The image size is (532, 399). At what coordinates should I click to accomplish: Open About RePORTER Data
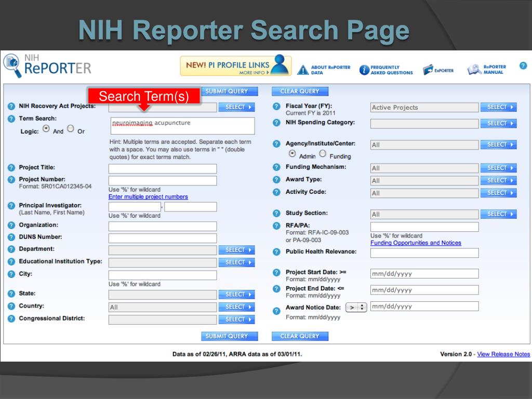point(324,70)
